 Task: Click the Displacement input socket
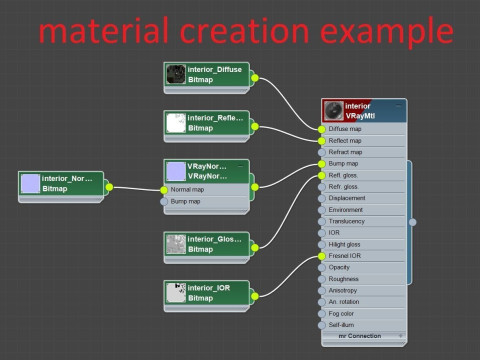(x=322, y=199)
